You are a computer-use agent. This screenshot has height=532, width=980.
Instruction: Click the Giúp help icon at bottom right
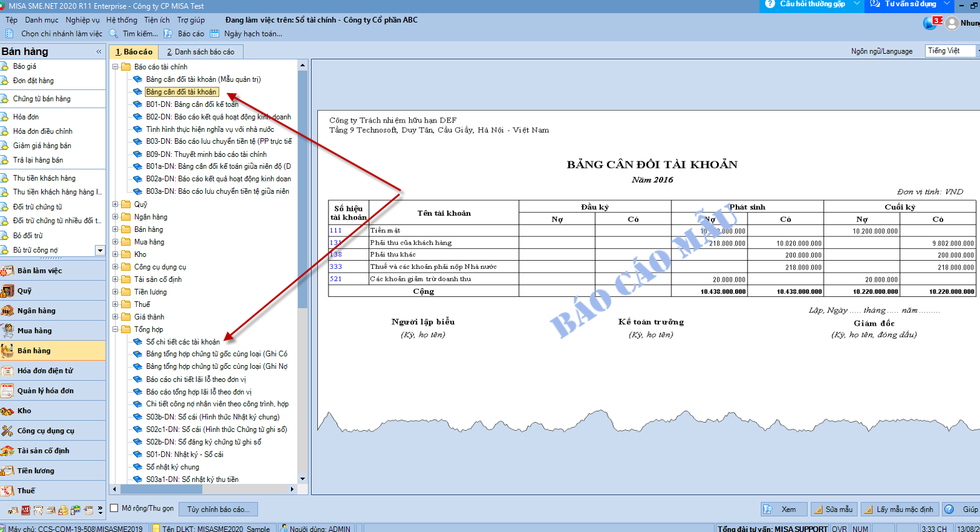pos(949,509)
